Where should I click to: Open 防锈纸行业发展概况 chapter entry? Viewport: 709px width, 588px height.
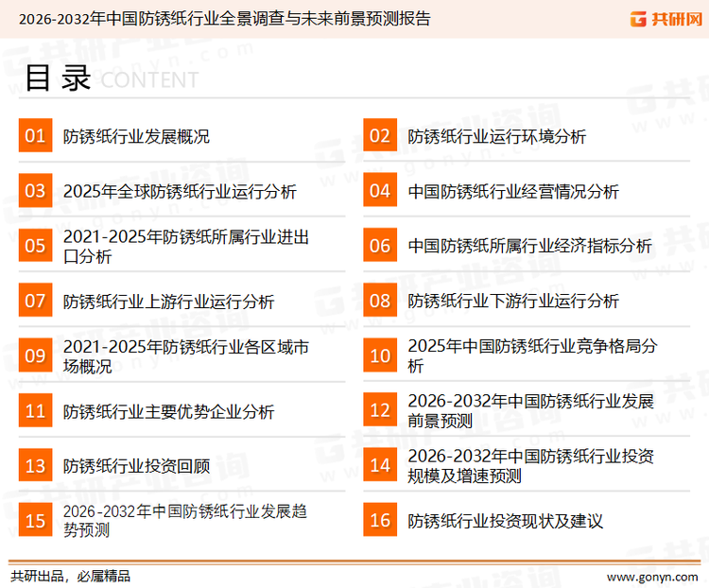click(x=136, y=137)
